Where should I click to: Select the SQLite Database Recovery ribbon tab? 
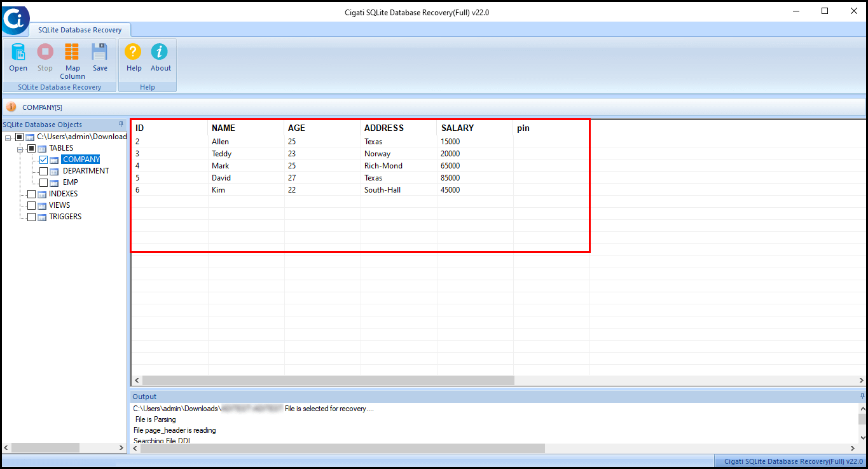coord(80,30)
